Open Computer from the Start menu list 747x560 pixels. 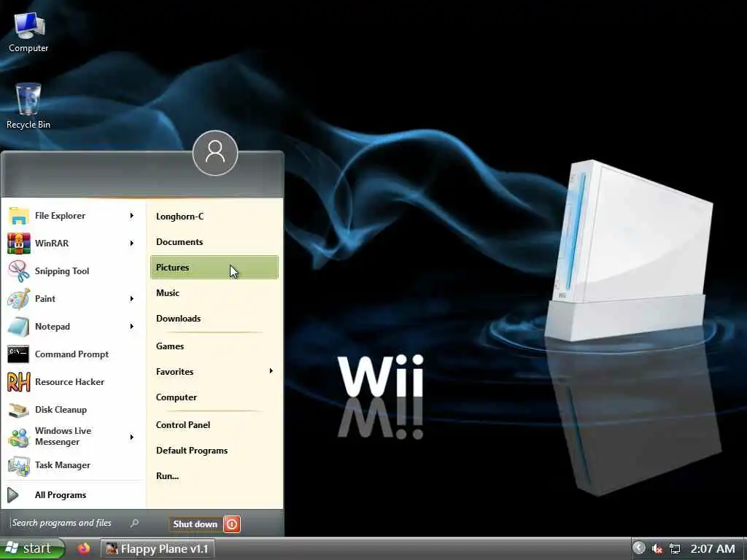[x=214, y=397]
